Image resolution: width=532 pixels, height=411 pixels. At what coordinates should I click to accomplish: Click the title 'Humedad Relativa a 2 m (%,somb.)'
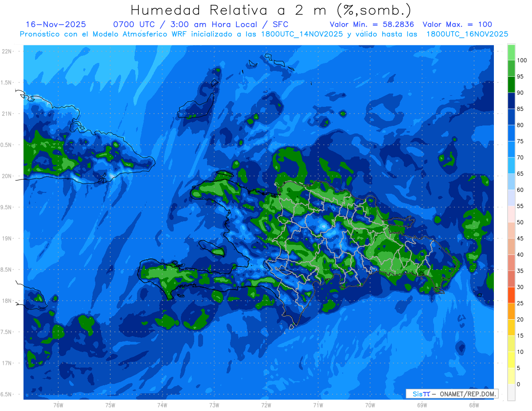tap(271, 10)
